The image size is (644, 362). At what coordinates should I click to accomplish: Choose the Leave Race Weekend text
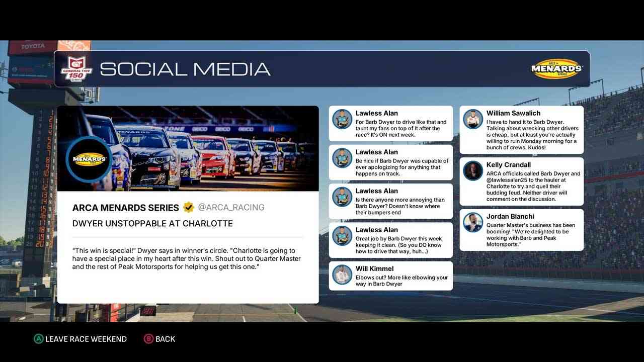click(86, 339)
